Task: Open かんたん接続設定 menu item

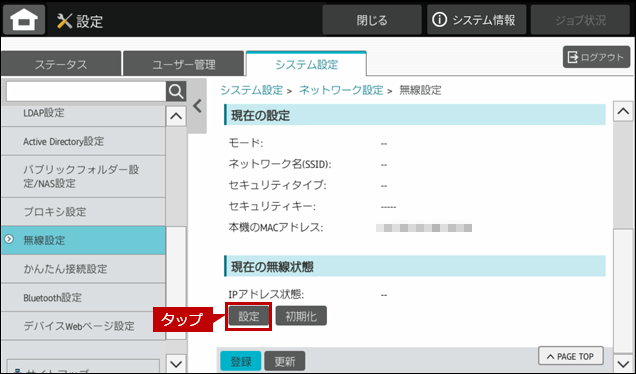Action: (83, 269)
